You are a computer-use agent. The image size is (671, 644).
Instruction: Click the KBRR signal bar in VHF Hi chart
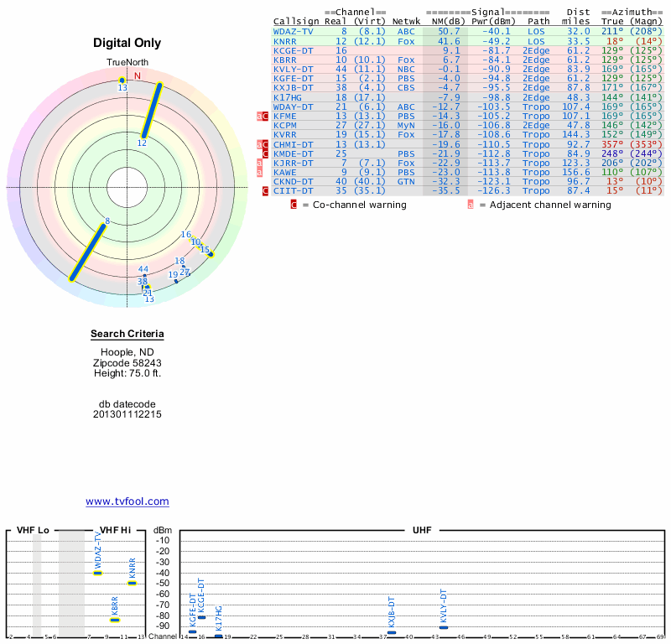(x=115, y=620)
